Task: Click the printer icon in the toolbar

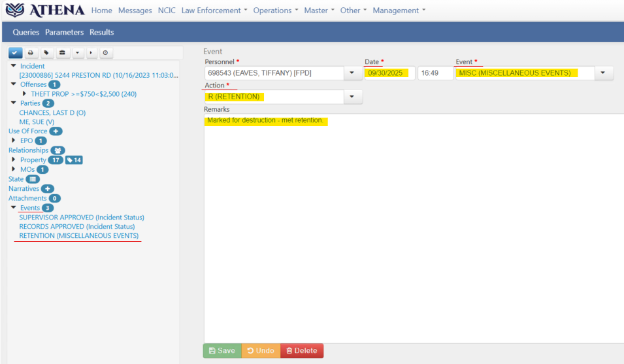Action: tap(31, 52)
